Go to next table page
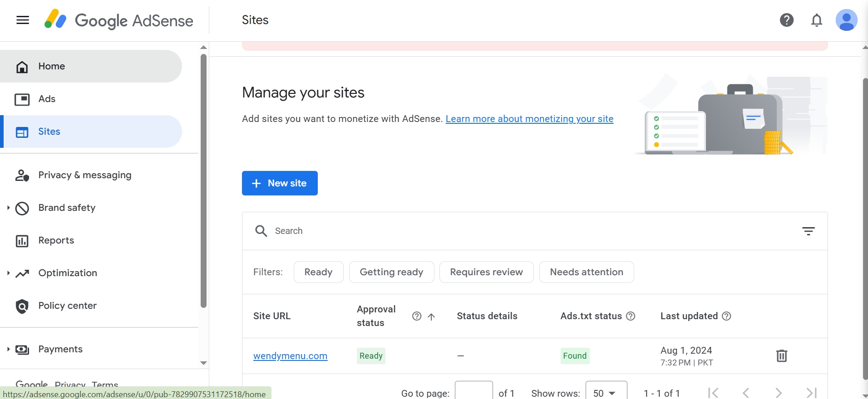868x399 pixels. (x=779, y=393)
